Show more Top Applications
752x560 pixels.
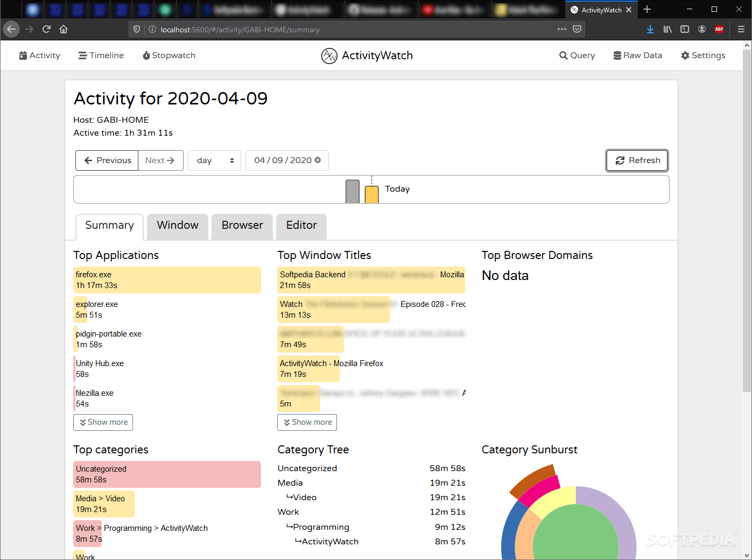click(103, 422)
